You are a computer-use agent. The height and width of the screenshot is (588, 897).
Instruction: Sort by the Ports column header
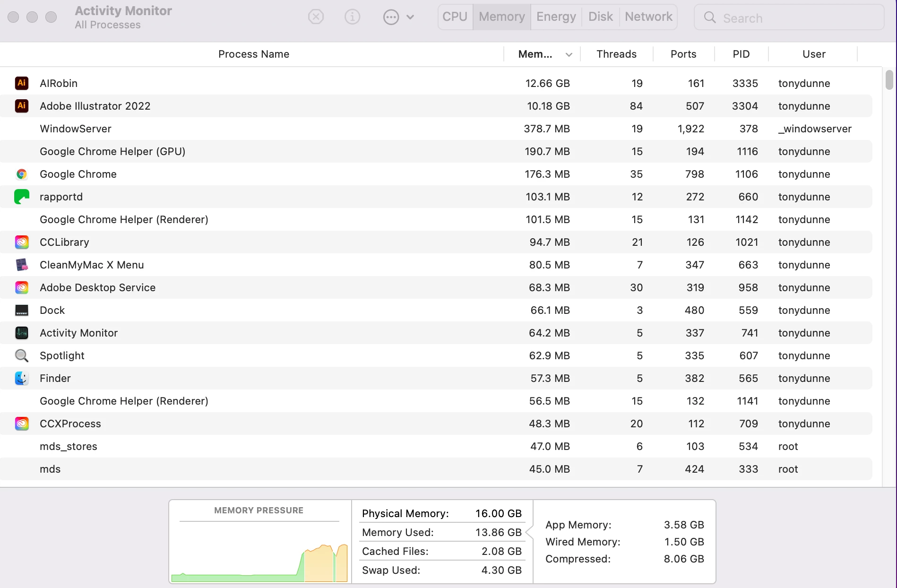(683, 54)
